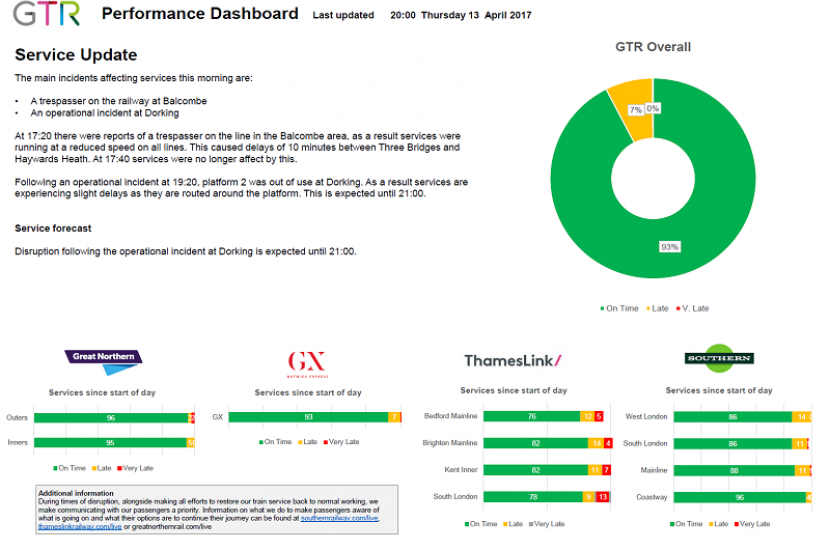Click the Southern logo

tap(719, 359)
